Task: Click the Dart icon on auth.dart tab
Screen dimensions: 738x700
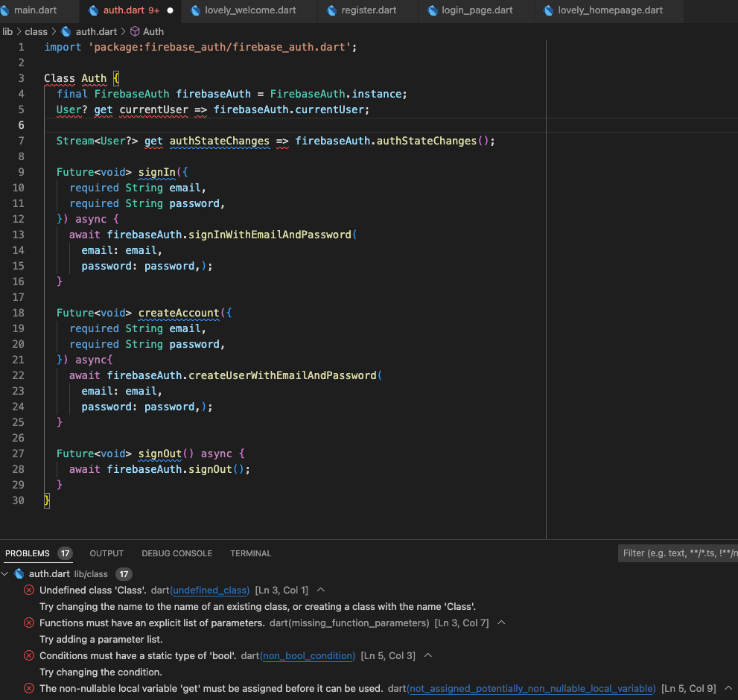Action: (93, 10)
